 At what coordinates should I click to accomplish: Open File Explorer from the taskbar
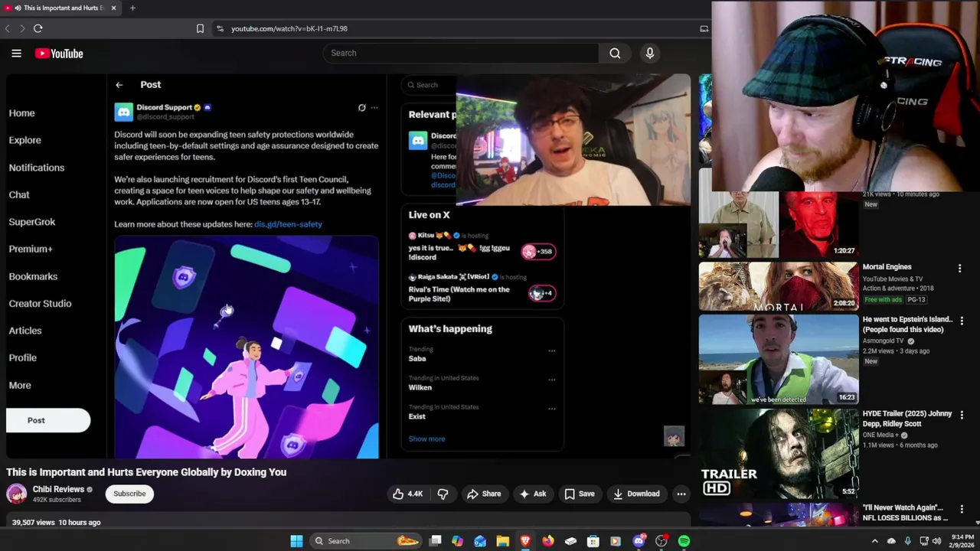pos(503,541)
